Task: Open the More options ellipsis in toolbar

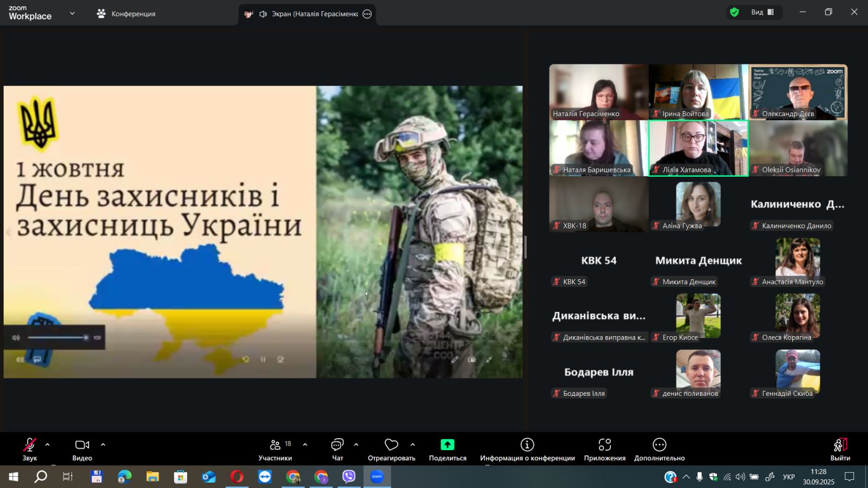Action: click(x=659, y=450)
